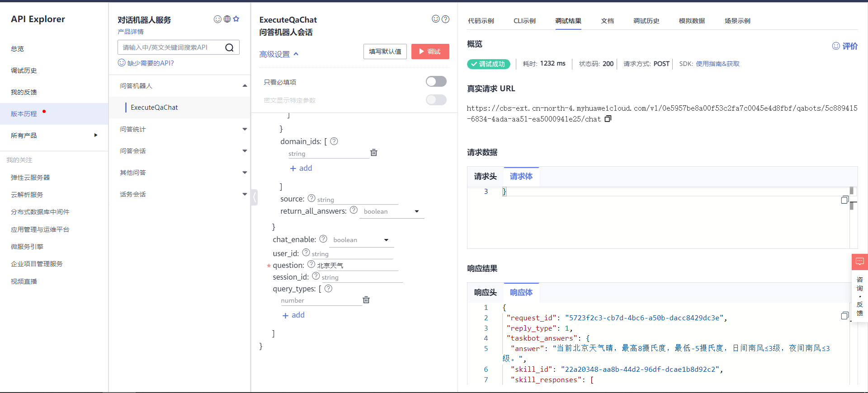Screen dimensions: 868x393
Task: Switch to 文档 tab
Action: point(607,21)
